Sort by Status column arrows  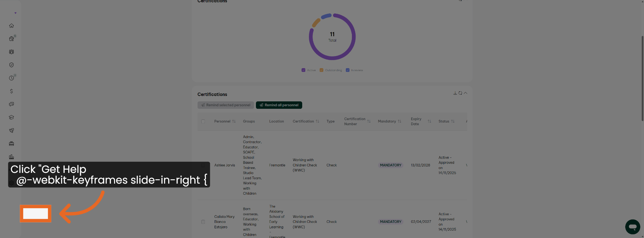(453, 122)
